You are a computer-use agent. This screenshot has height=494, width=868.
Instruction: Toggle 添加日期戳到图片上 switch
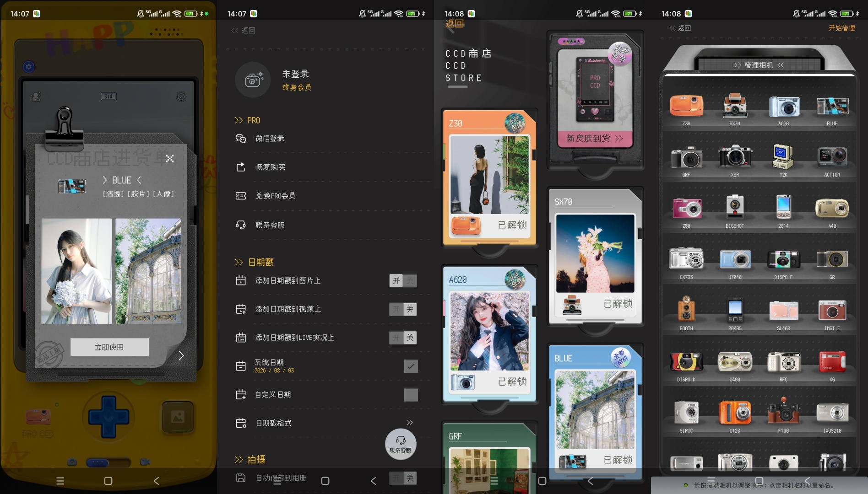pos(403,281)
